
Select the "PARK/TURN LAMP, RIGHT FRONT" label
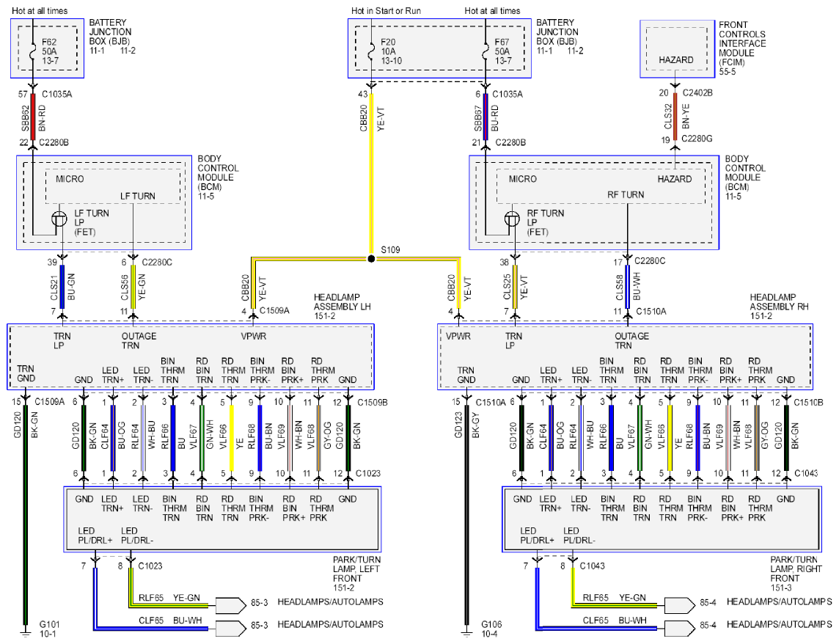(796, 569)
